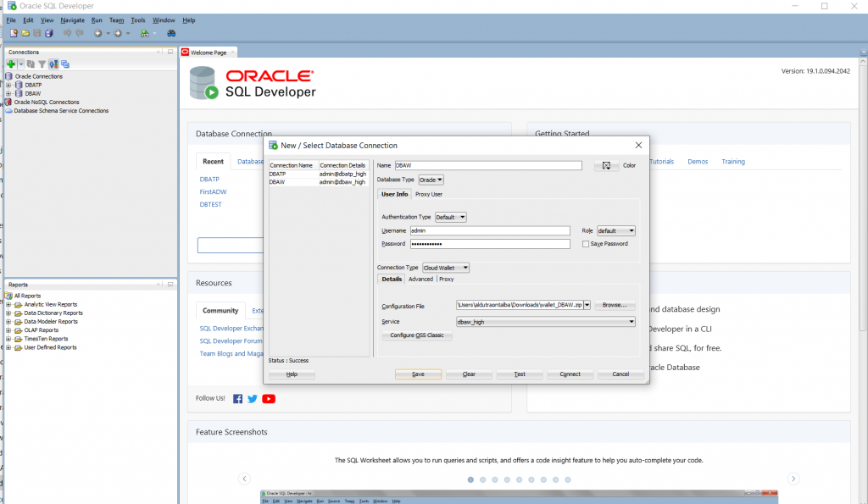This screenshot has width=868, height=504.
Task: Switch to the Advanced tab in dialog
Action: click(420, 279)
